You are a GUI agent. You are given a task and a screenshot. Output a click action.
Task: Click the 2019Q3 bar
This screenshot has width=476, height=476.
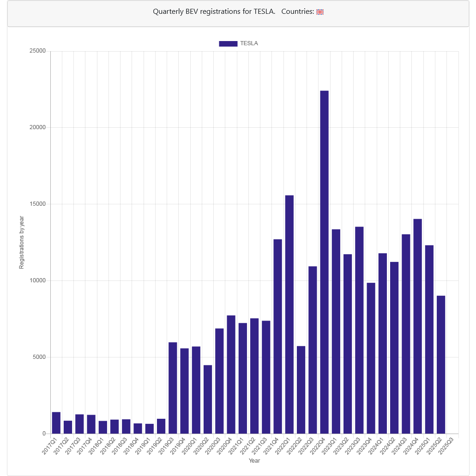tap(173, 387)
